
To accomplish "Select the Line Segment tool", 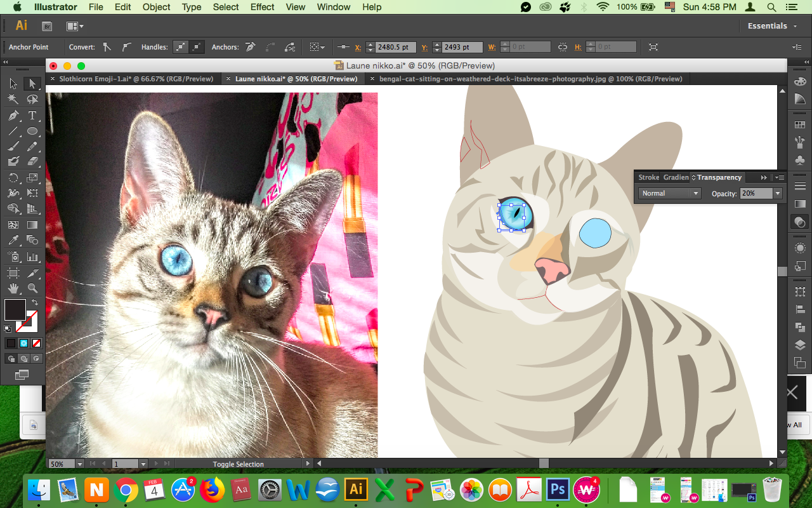I will 13,131.
